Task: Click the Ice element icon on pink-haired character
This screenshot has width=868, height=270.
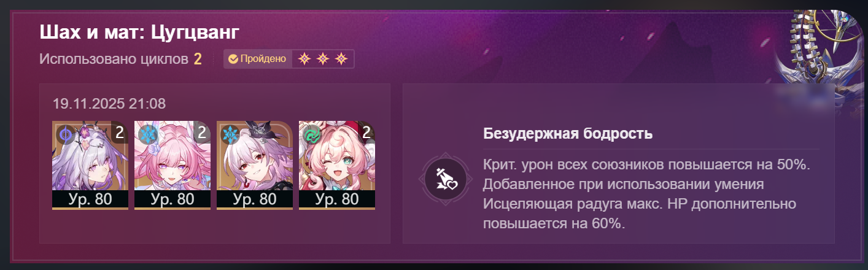Action: click(x=147, y=134)
